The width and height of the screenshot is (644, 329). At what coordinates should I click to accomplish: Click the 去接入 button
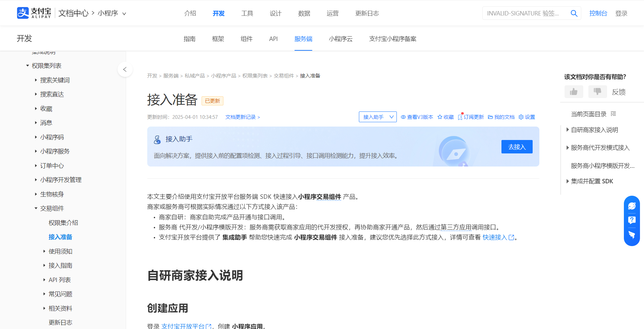pyautogui.click(x=517, y=147)
